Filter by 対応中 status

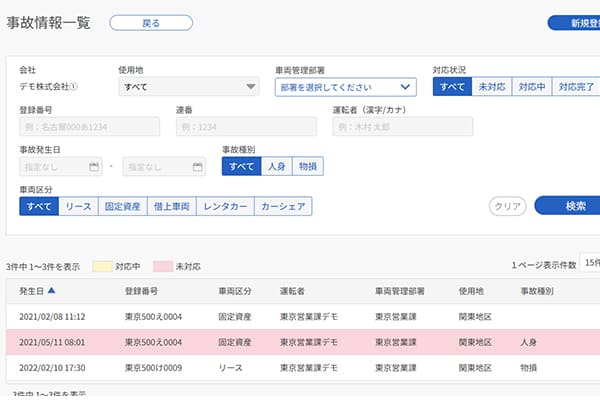532,87
